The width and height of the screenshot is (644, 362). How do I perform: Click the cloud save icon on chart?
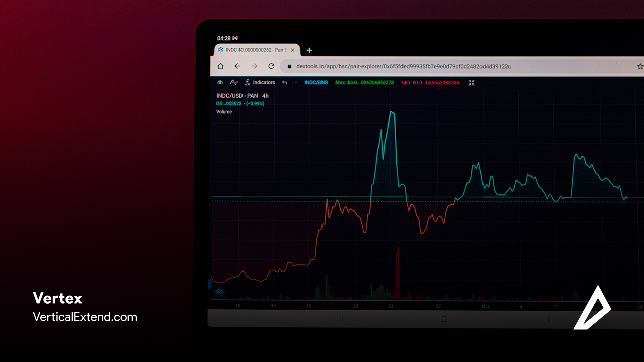point(219,291)
